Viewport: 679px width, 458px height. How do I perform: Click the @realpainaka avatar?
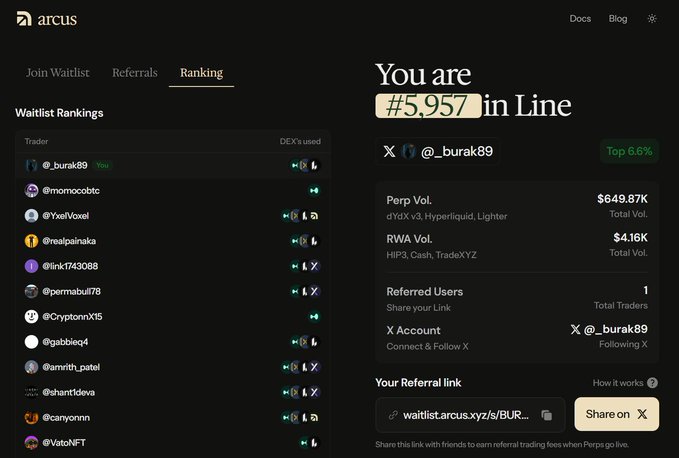pos(31,241)
